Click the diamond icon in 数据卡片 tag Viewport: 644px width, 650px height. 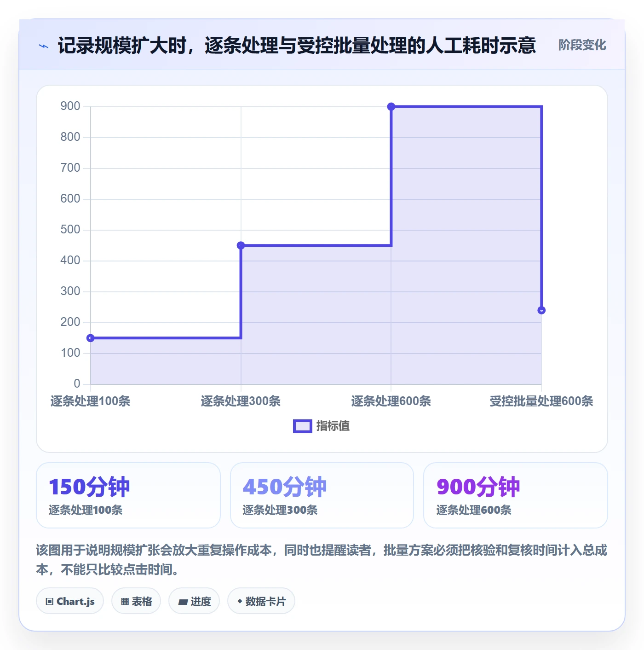pos(240,601)
